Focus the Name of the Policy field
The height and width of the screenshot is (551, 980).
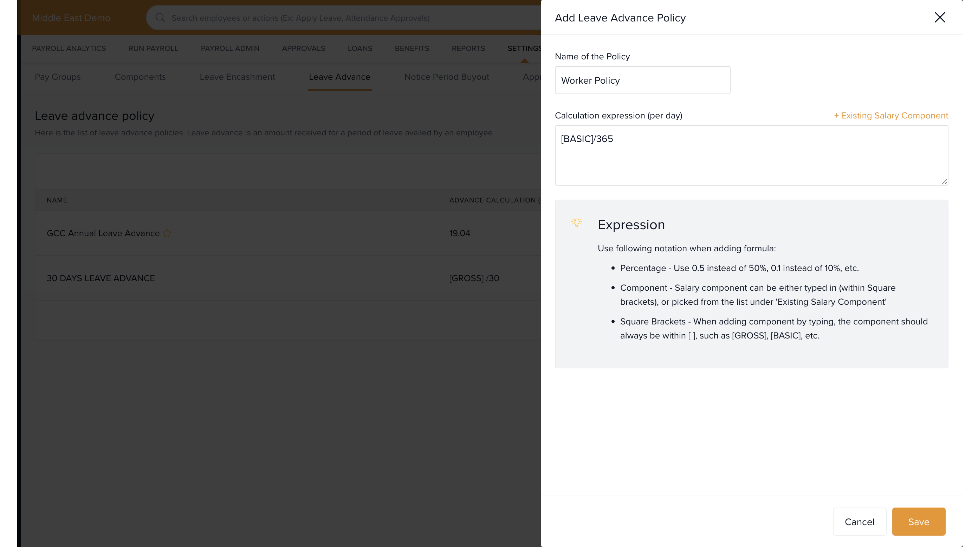point(642,80)
